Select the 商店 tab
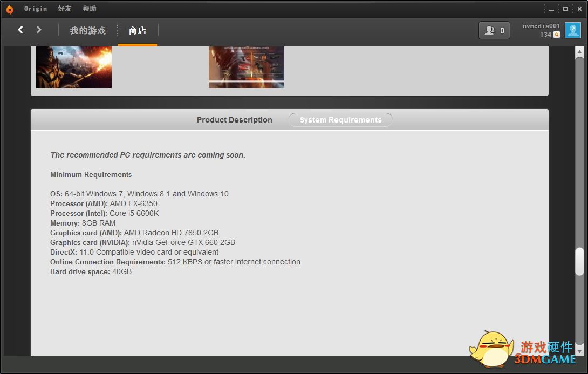The width and height of the screenshot is (588, 374). click(x=138, y=31)
